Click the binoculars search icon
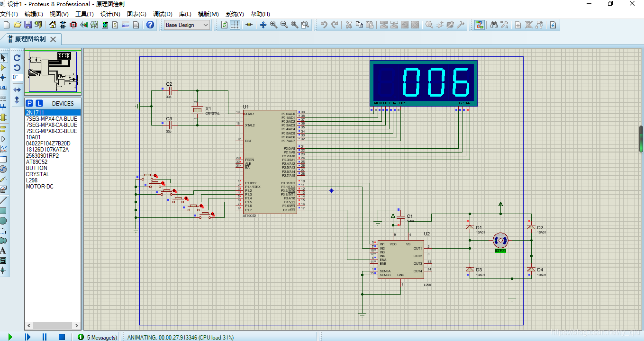 [493, 25]
